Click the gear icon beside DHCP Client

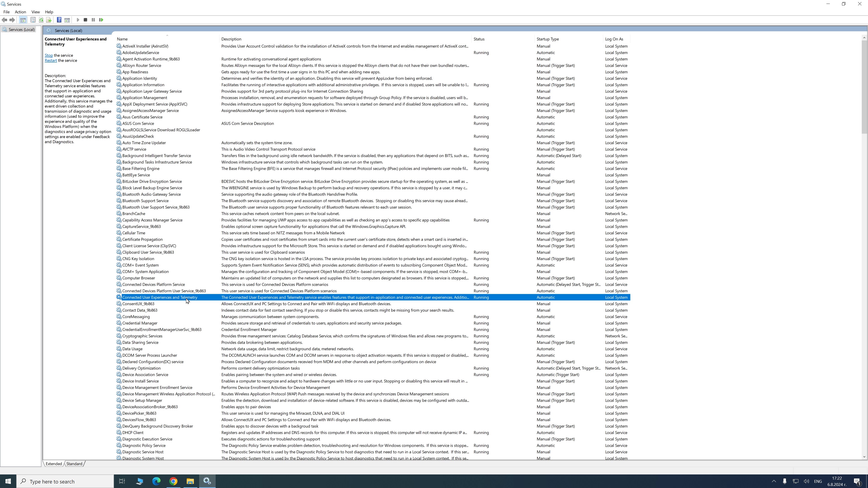pos(119,432)
